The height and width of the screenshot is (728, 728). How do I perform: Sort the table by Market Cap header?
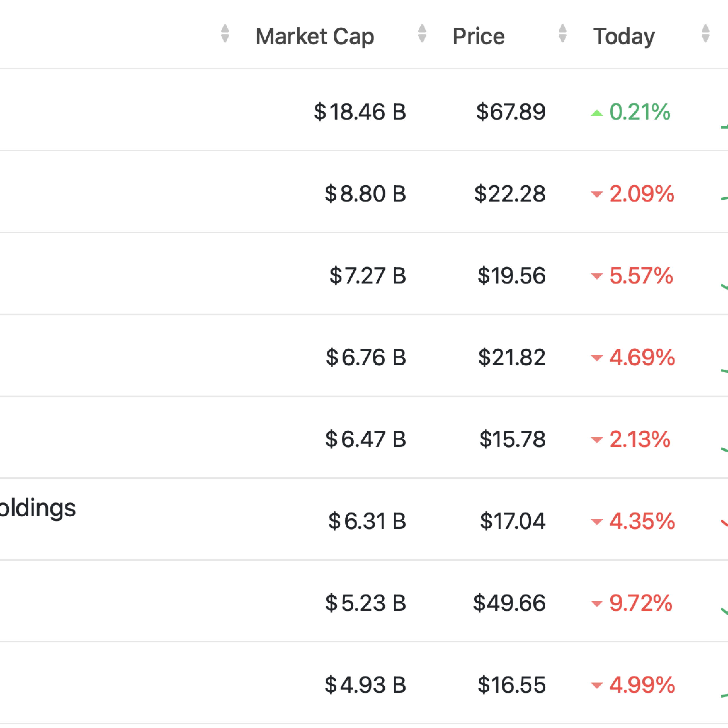coord(315,37)
